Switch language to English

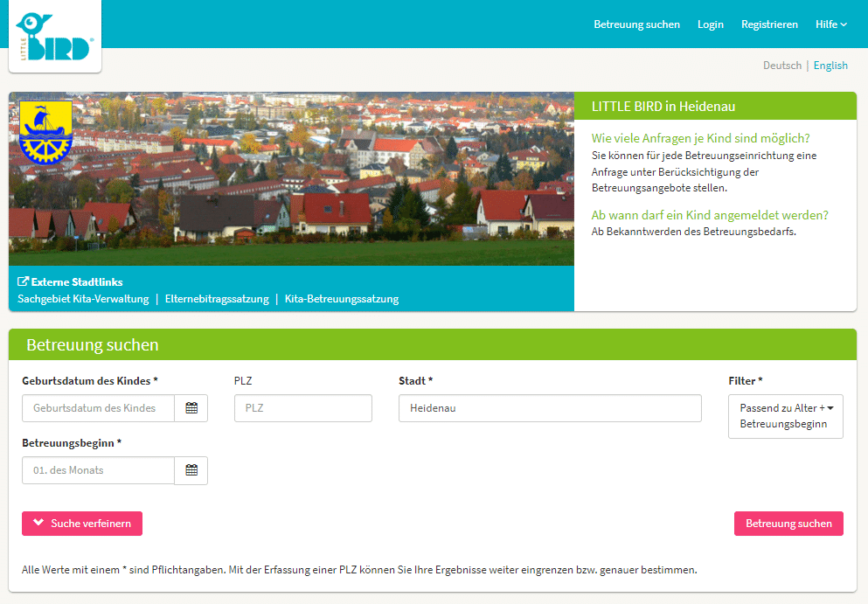(x=830, y=66)
